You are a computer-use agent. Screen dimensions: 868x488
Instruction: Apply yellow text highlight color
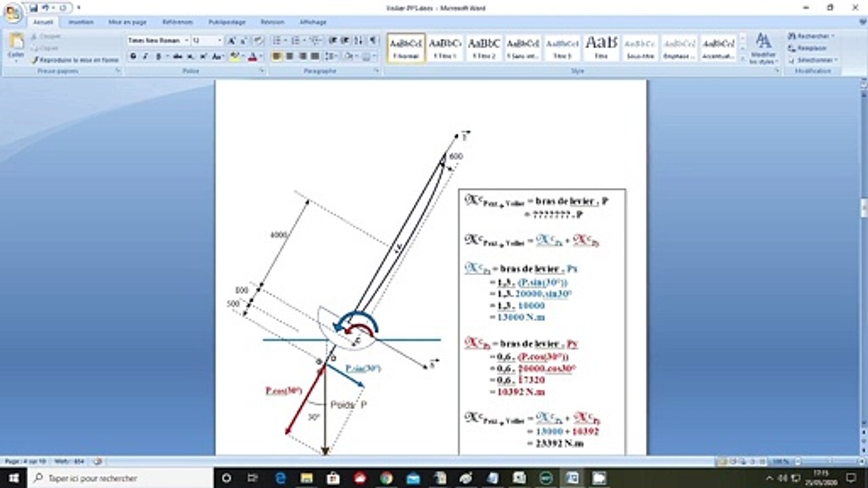pyautogui.click(x=234, y=56)
